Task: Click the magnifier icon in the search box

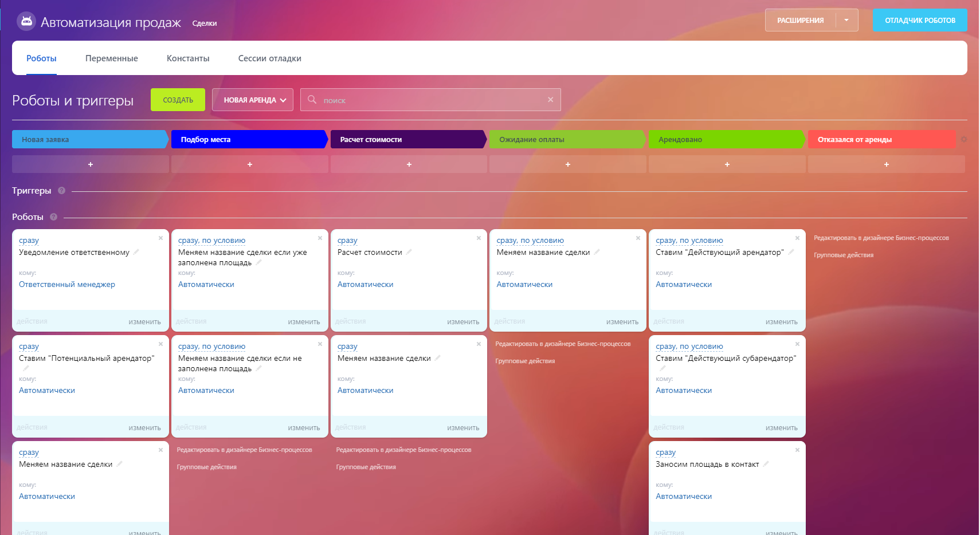Action: [312, 100]
